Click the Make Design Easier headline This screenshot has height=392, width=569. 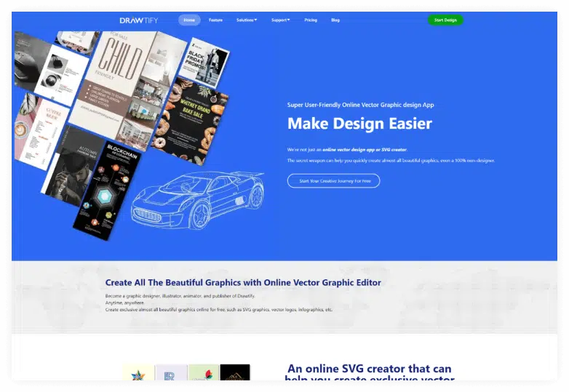point(359,124)
